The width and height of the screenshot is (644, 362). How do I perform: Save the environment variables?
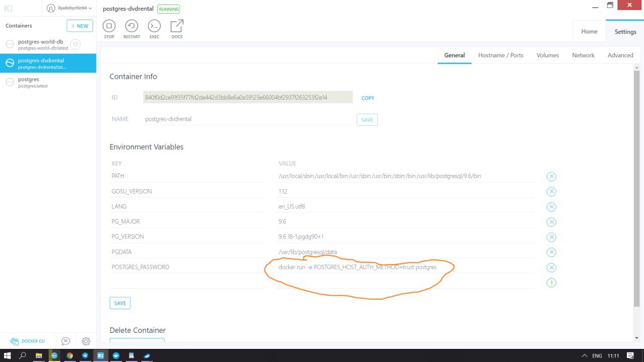tap(120, 303)
